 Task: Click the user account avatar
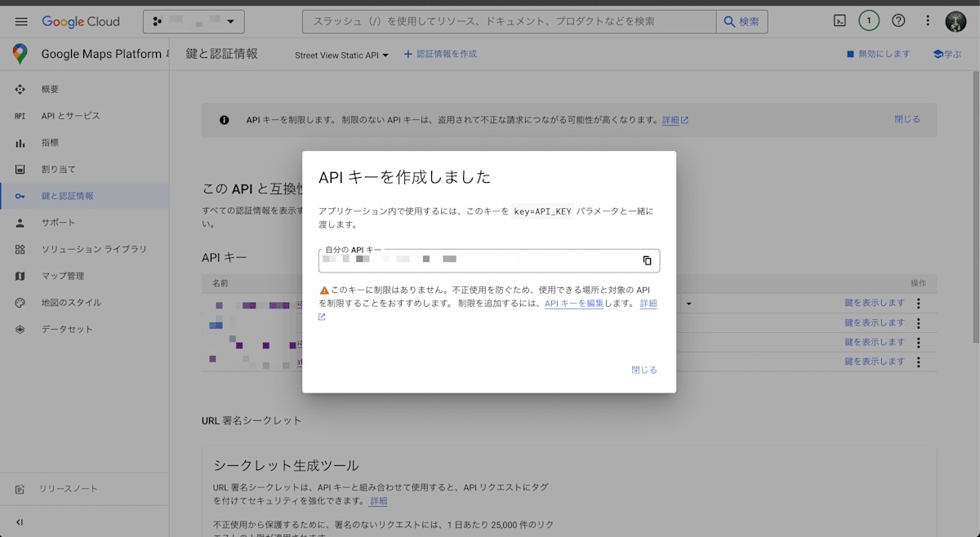[x=956, y=21]
